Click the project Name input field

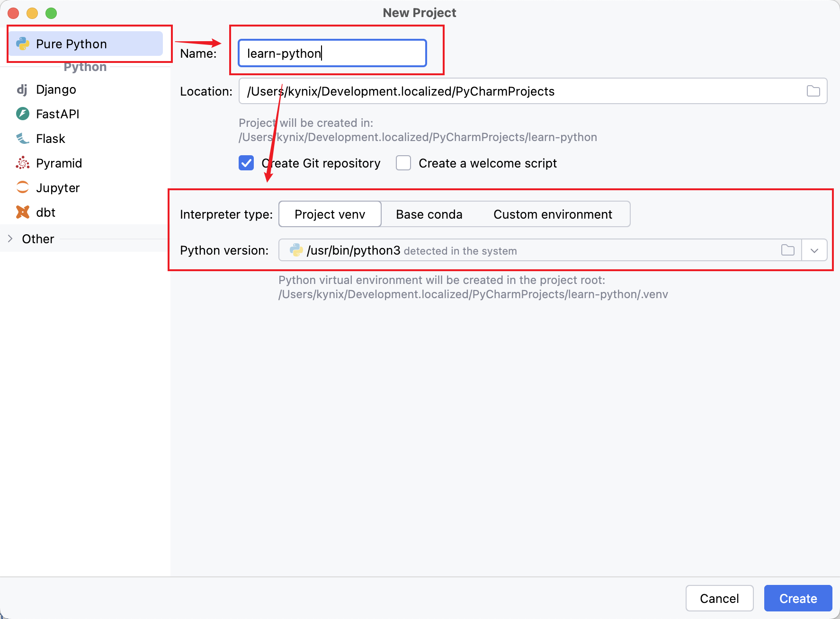[332, 53]
